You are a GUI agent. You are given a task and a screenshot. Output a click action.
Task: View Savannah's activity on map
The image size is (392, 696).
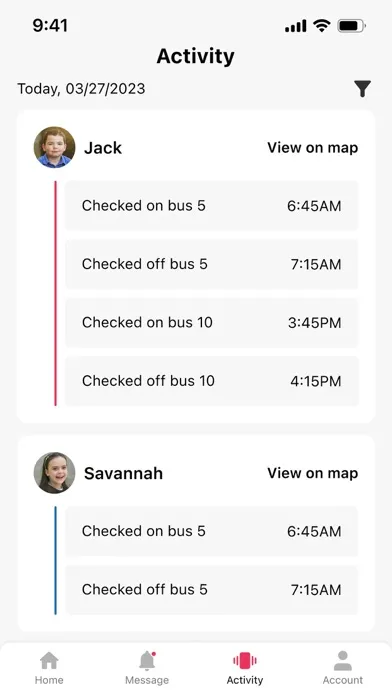tap(313, 473)
